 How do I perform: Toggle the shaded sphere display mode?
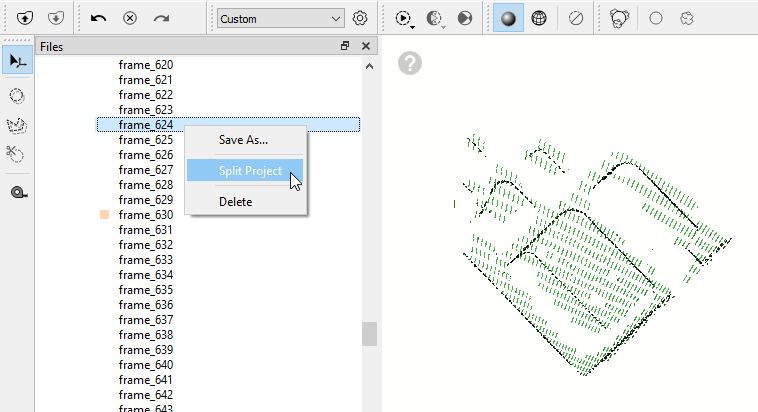click(x=508, y=18)
